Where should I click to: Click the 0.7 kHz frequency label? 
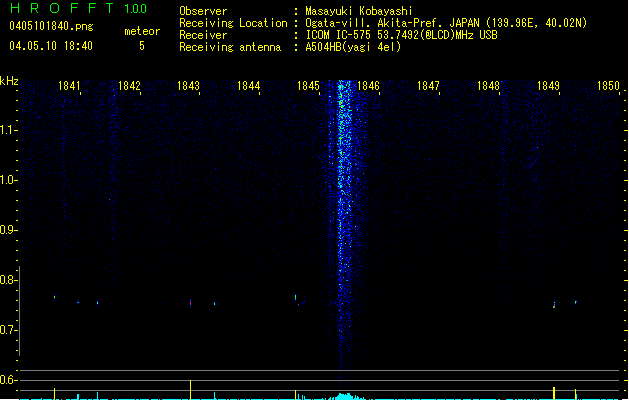[x=7, y=330]
